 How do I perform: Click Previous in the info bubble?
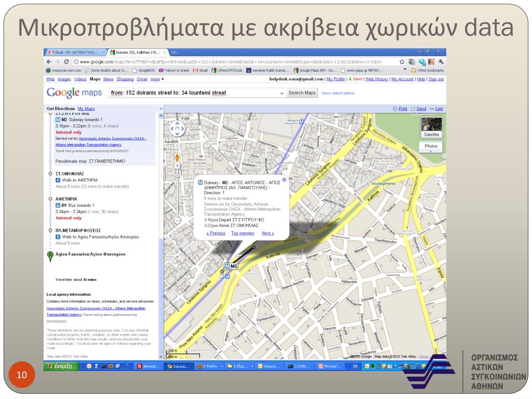pos(216,233)
